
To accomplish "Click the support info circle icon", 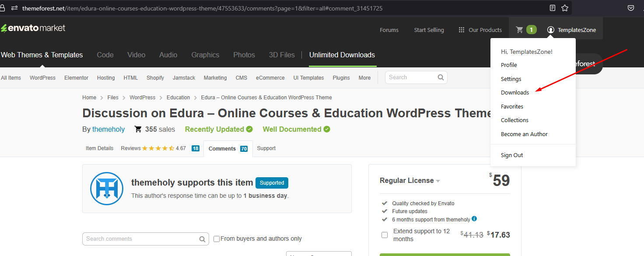I will [474, 219].
